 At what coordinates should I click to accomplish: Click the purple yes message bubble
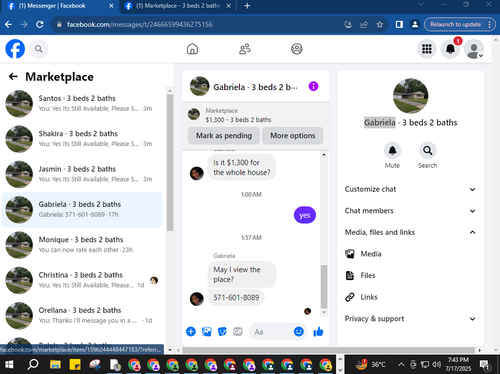coord(305,215)
